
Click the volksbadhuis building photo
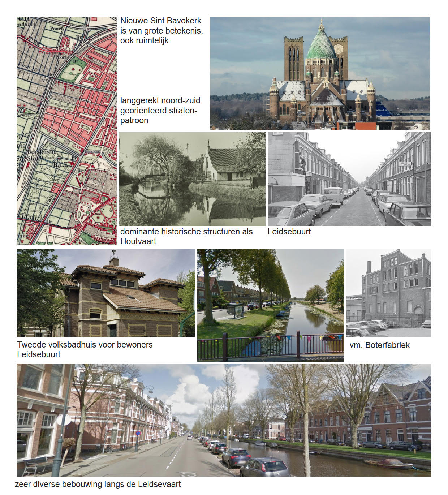click(105, 293)
